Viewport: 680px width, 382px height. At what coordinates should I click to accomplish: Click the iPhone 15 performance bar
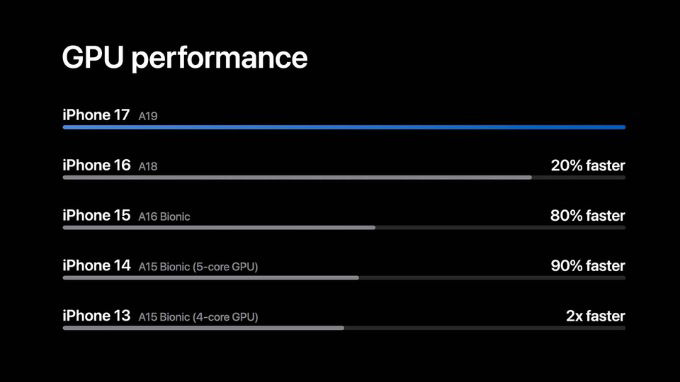(219, 228)
